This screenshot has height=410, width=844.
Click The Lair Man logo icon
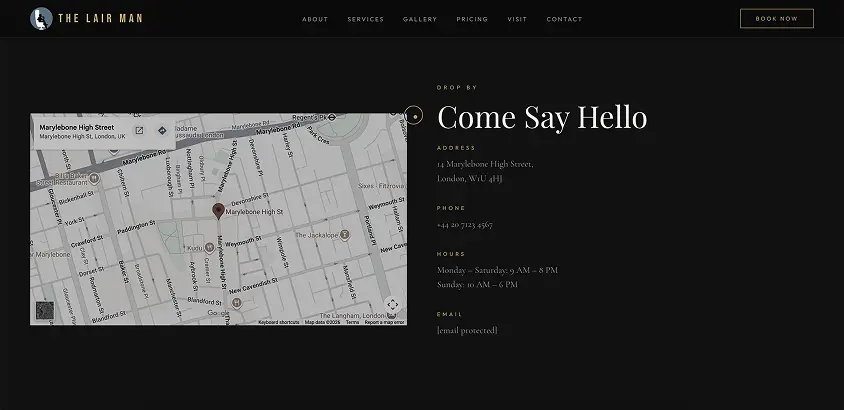pos(41,18)
